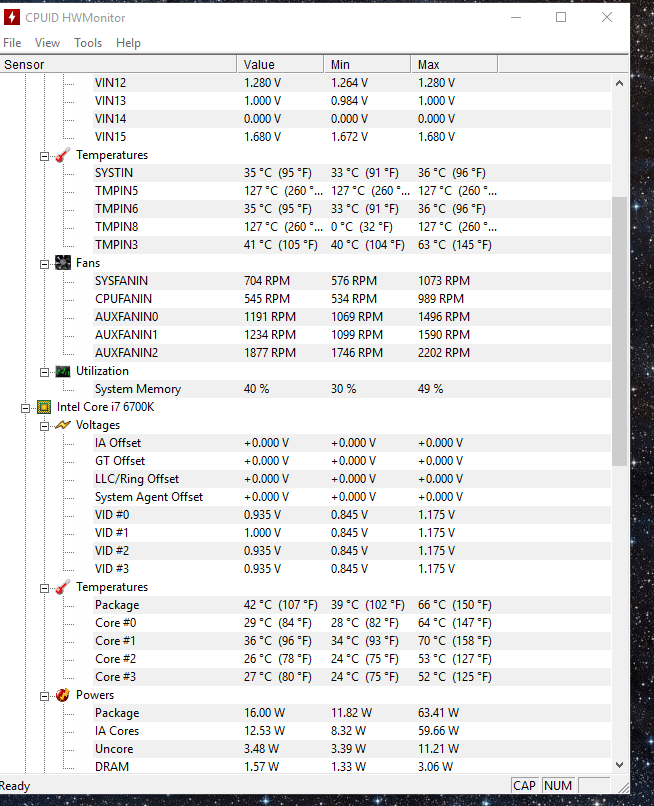Image resolution: width=654 pixels, height=806 pixels.
Task: Click the Voltages lightning icon
Action: 62,425
